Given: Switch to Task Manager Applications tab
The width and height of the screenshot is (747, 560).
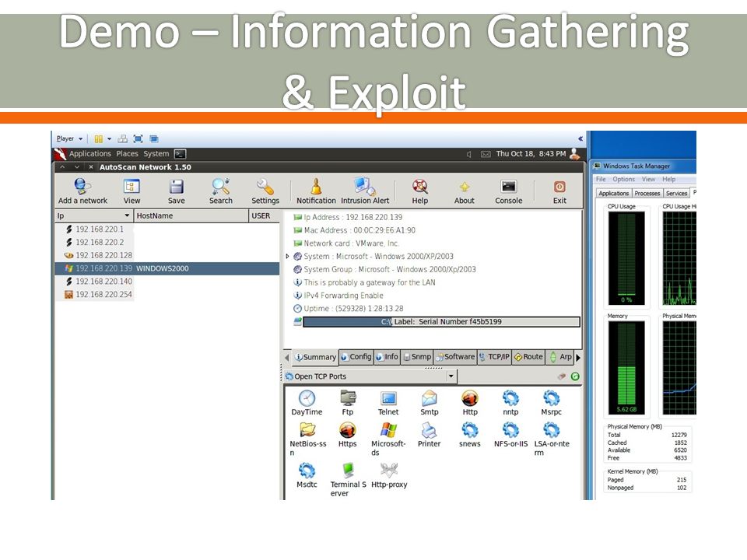Looking at the screenshot, I should click(614, 194).
